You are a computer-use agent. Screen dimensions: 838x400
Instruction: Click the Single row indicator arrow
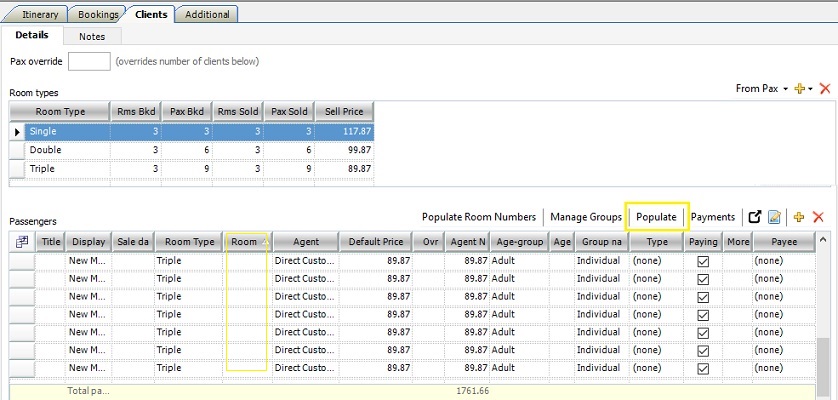(17, 131)
